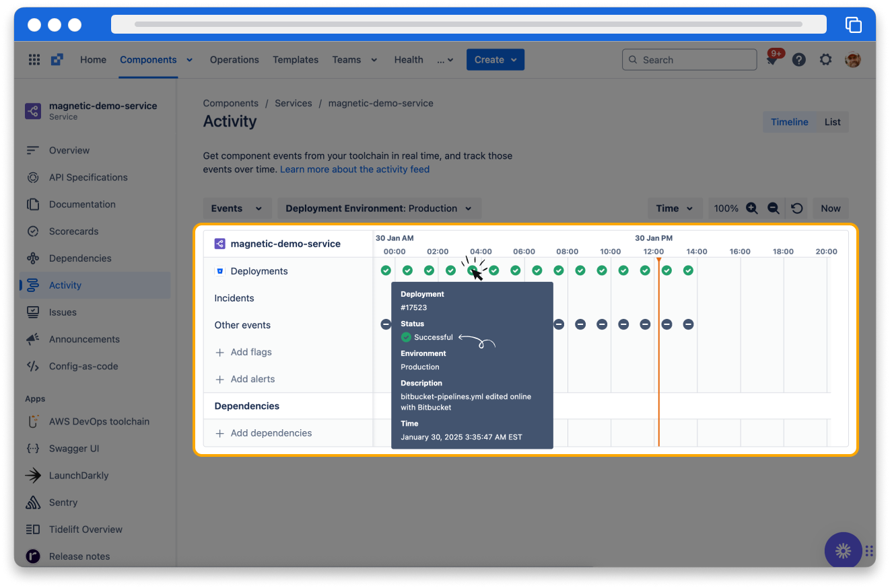Click the magnetic-demo-service timeline header icon
Screen dimensions: 890x588
tap(219, 244)
